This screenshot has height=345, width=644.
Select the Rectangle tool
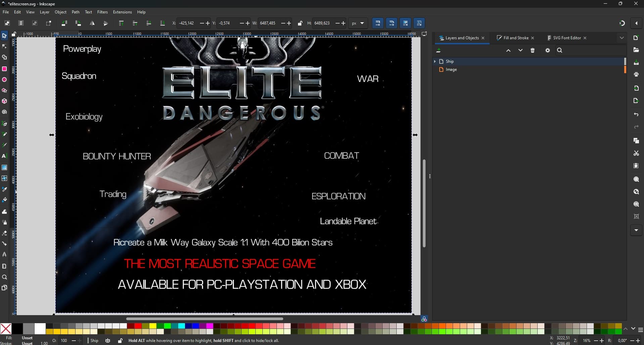click(4, 69)
